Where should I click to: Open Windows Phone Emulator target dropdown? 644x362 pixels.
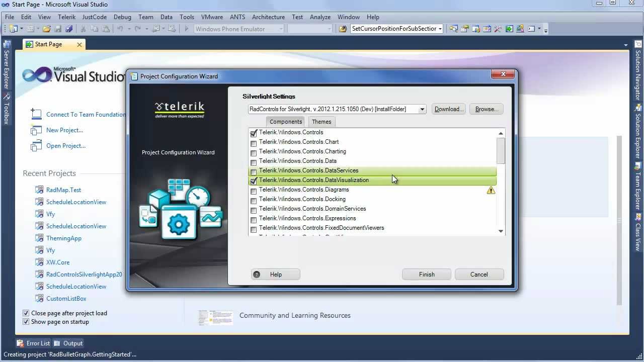(281, 29)
